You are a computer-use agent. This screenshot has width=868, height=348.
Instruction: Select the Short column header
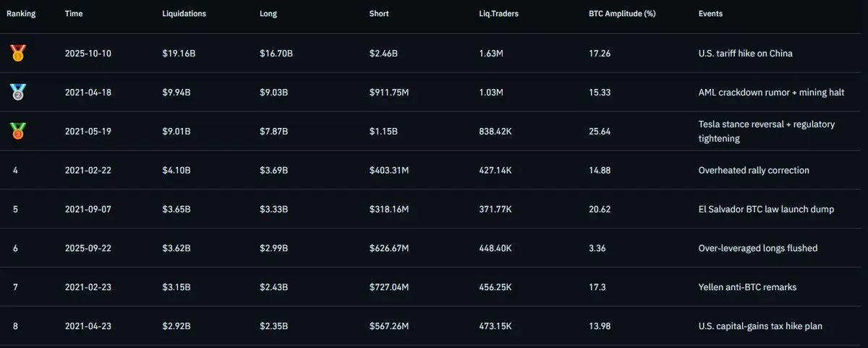[379, 14]
